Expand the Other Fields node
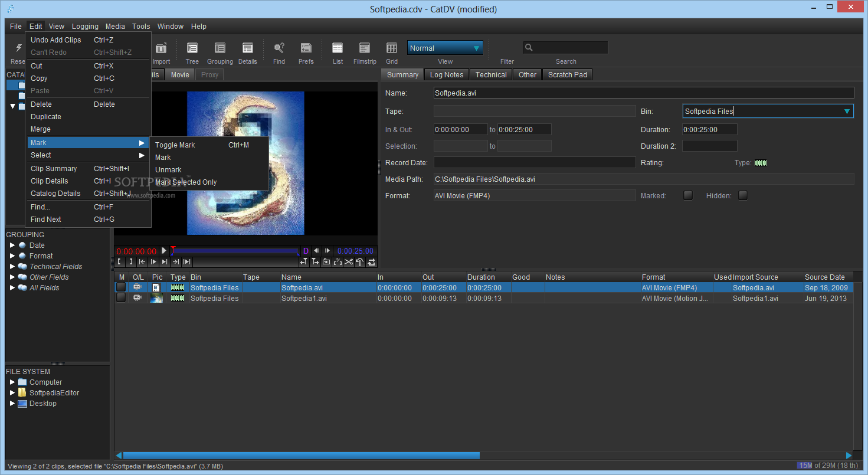Image resolution: width=868 pixels, height=475 pixels. pos(12,277)
